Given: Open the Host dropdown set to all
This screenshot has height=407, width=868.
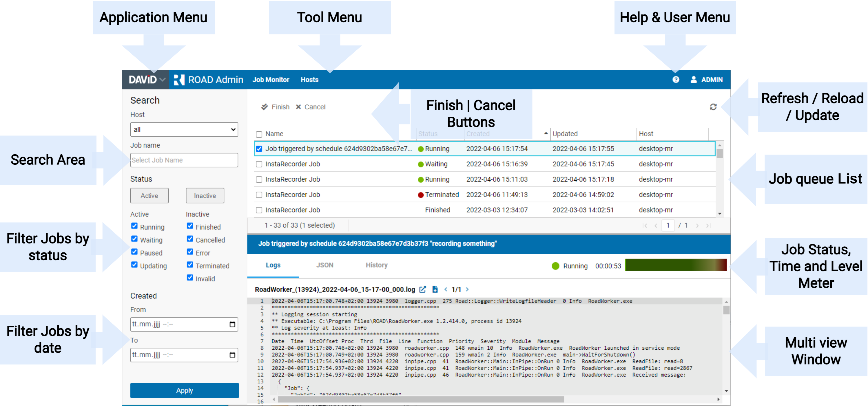Looking at the screenshot, I should (x=184, y=129).
